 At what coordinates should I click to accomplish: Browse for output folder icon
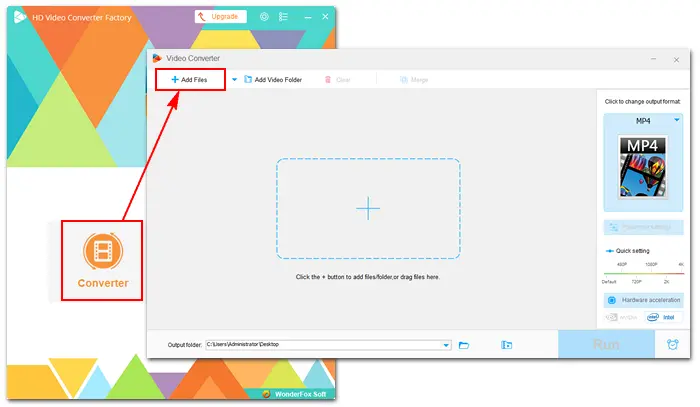pyautogui.click(x=464, y=345)
